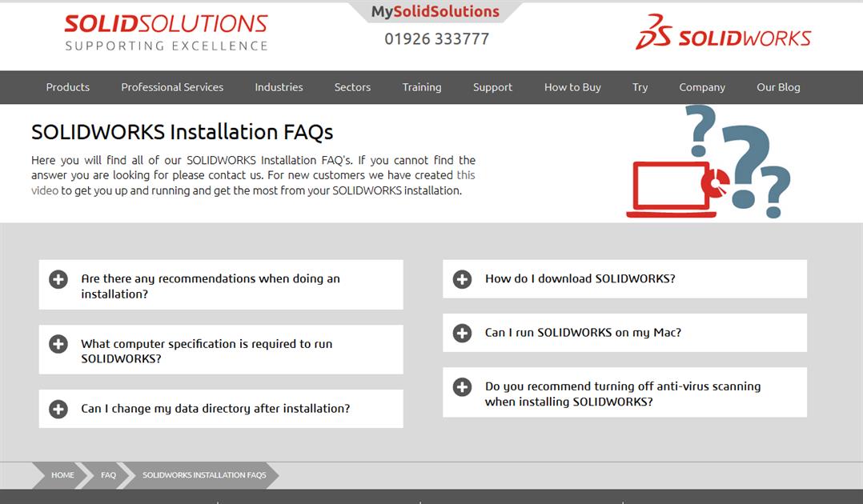Click the MySolidSolutions banner

tap(435, 10)
